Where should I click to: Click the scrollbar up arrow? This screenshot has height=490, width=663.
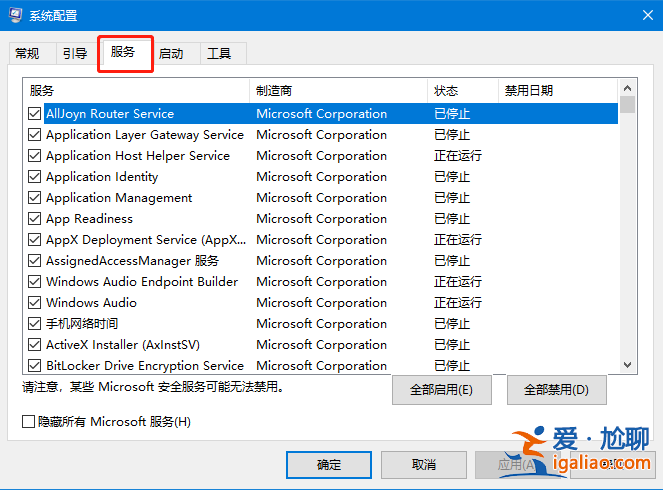(x=627, y=88)
